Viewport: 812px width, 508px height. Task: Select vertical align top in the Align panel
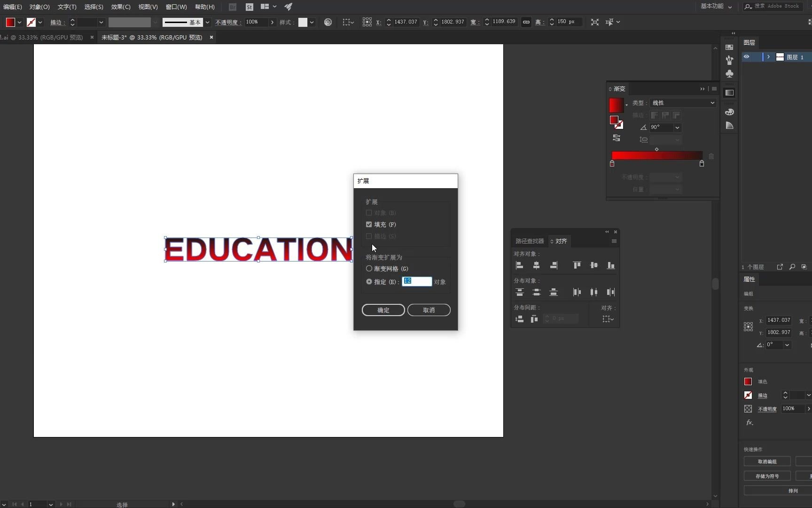click(x=577, y=265)
